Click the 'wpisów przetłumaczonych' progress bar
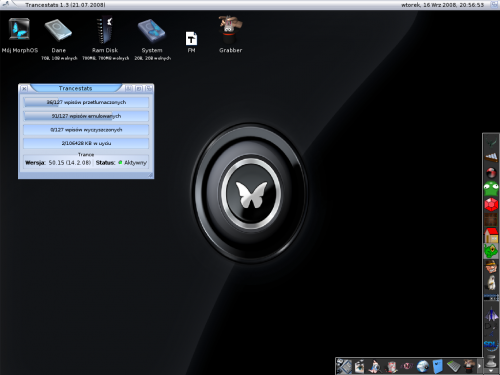 [x=86, y=102]
